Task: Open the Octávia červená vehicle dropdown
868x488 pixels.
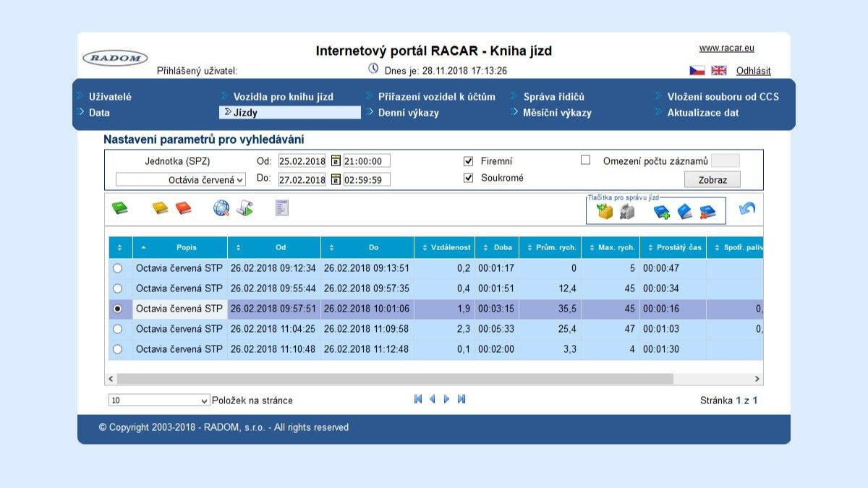Action: pyautogui.click(x=181, y=179)
